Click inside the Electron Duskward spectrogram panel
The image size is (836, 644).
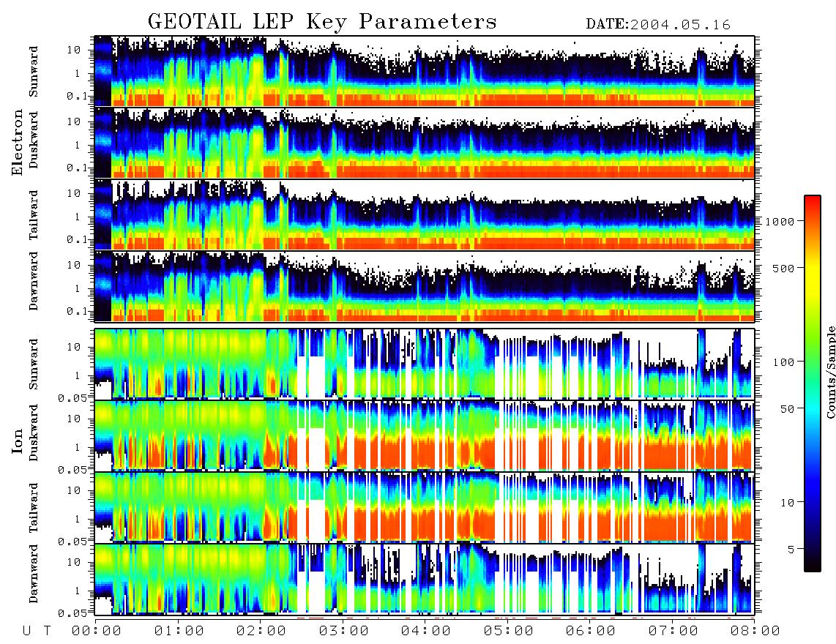click(425, 143)
